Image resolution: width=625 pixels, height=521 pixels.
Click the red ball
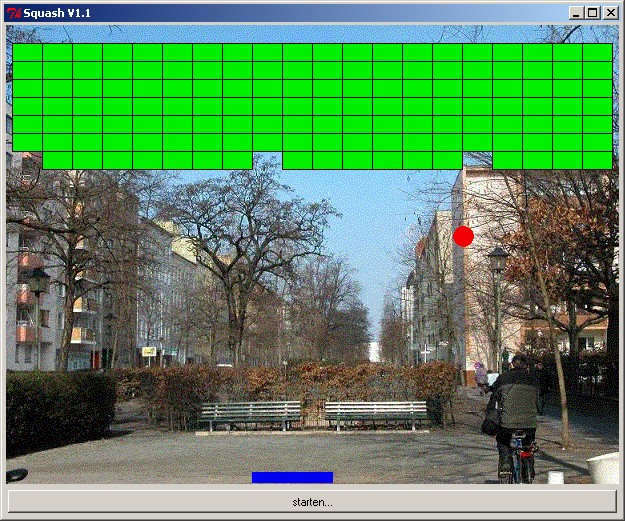[463, 236]
